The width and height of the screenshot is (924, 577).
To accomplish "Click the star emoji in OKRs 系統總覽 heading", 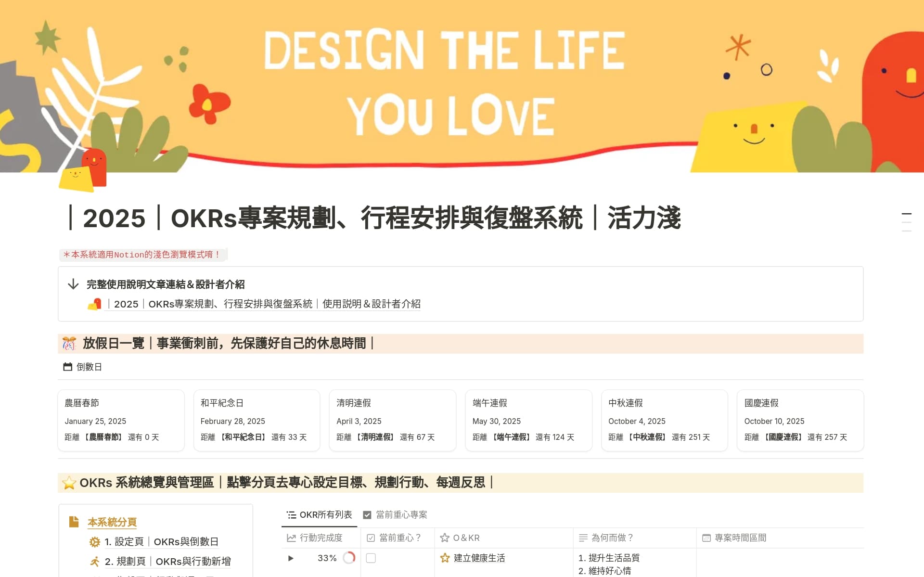I will click(69, 483).
